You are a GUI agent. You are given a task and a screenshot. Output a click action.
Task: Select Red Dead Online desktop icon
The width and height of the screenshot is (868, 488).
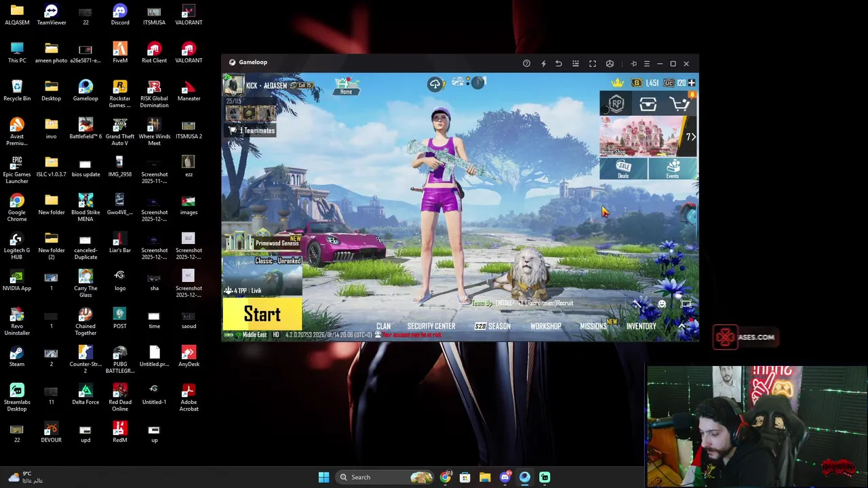pos(120,398)
